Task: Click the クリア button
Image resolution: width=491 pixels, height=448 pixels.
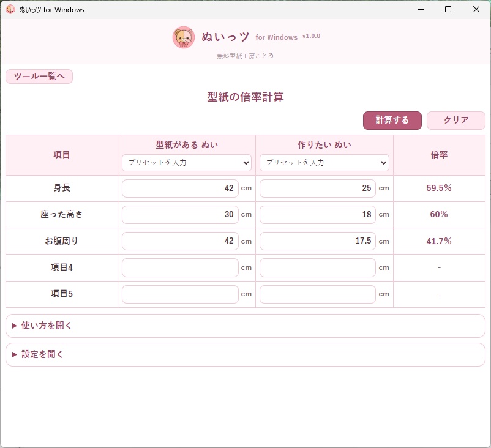Action: point(456,120)
